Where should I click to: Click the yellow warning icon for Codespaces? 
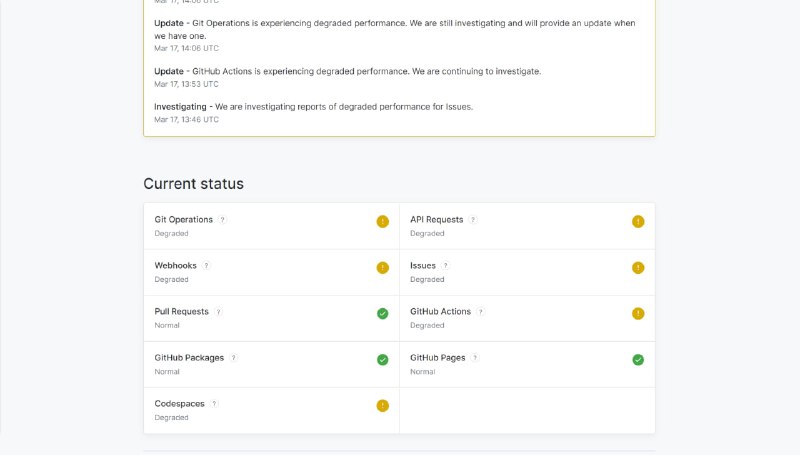pyautogui.click(x=383, y=406)
